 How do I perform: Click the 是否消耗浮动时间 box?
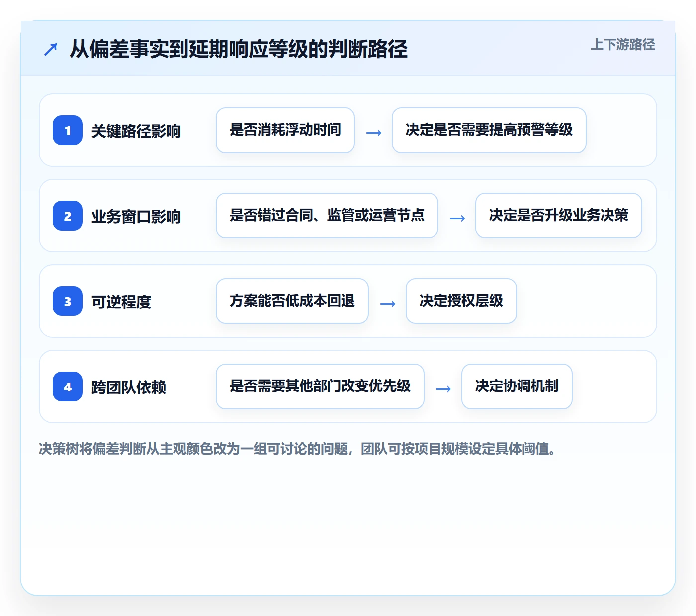click(285, 130)
